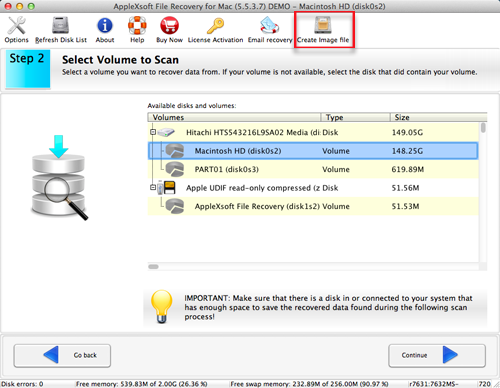Click the vertical scrollbar of volume list

click(483, 192)
